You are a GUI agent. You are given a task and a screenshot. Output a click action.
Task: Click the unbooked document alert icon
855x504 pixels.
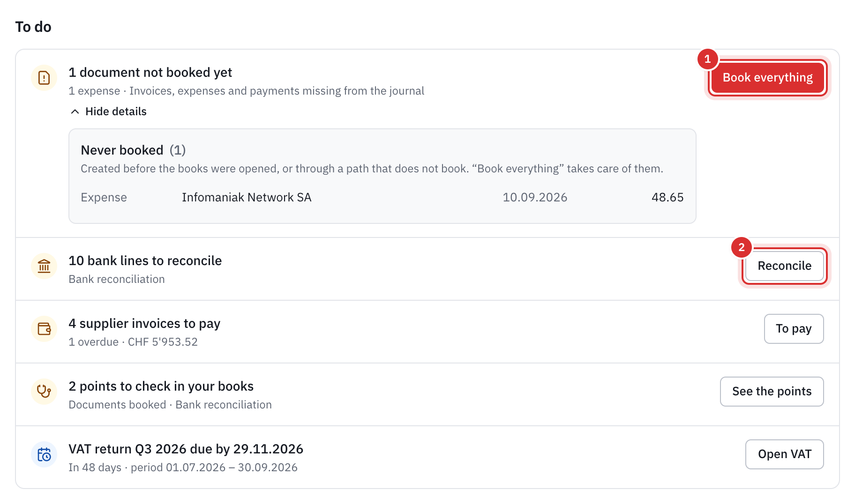pyautogui.click(x=44, y=78)
